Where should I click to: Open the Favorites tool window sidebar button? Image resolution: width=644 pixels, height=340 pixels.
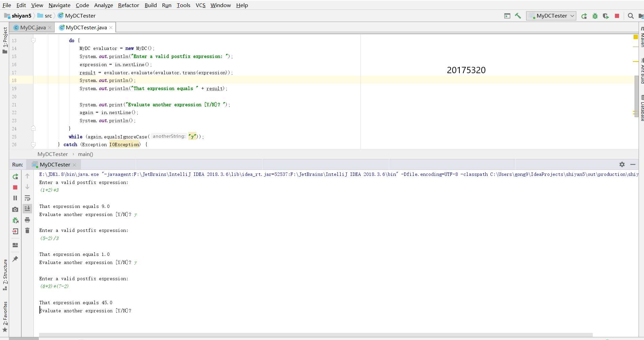point(5,317)
